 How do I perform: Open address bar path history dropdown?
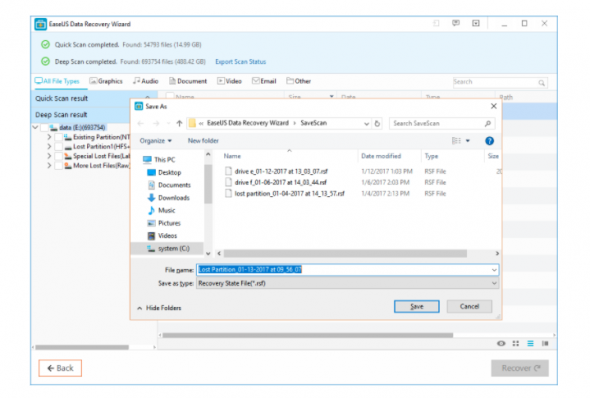[x=366, y=123]
